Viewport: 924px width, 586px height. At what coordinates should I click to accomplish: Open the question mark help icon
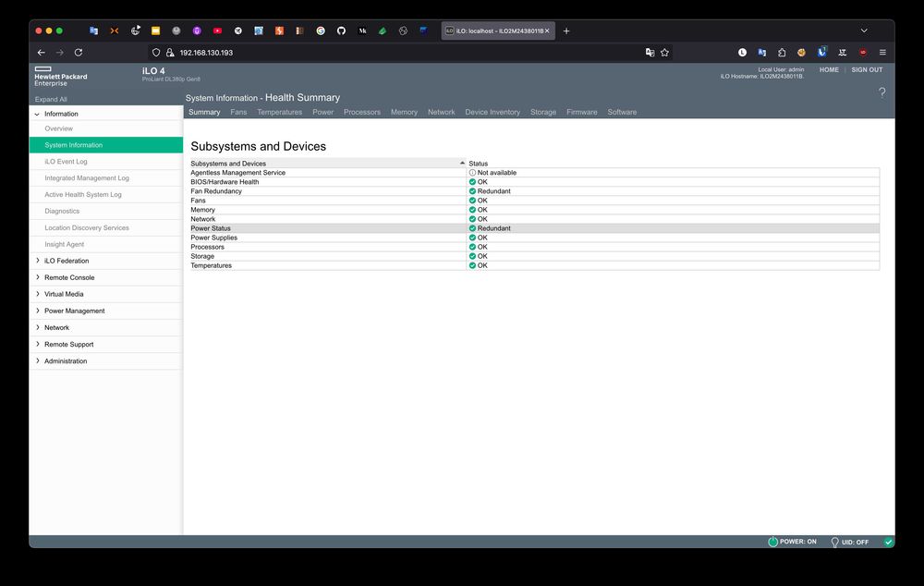(881, 92)
